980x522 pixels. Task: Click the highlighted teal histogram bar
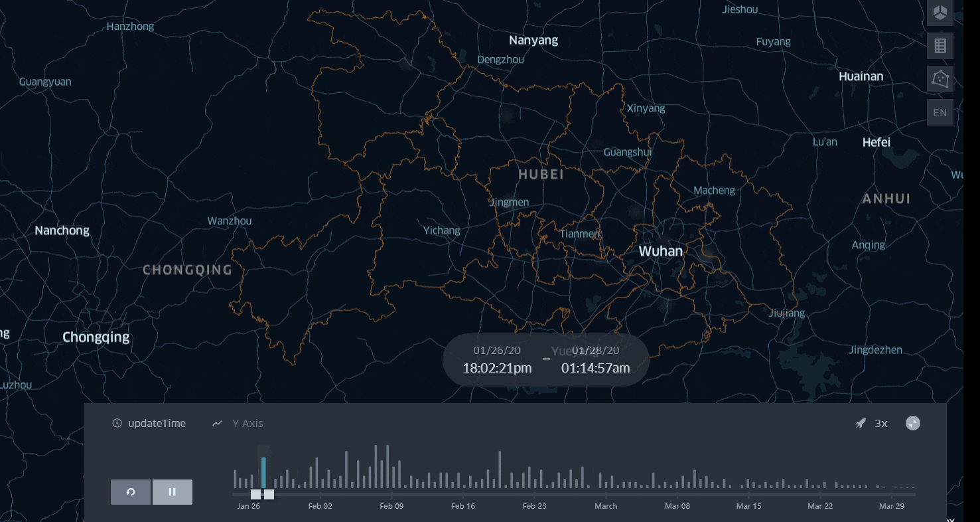263,473
